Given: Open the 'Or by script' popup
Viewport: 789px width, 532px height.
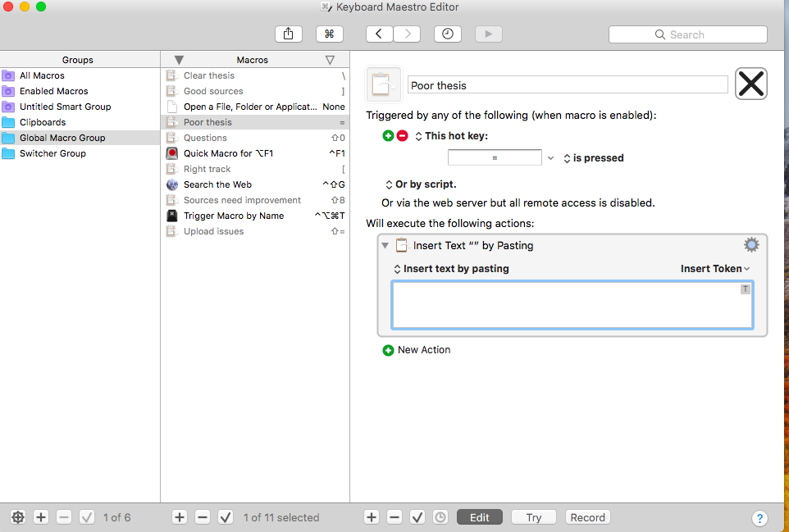Looking at the screenshot, I should click(x=422, y=184).
